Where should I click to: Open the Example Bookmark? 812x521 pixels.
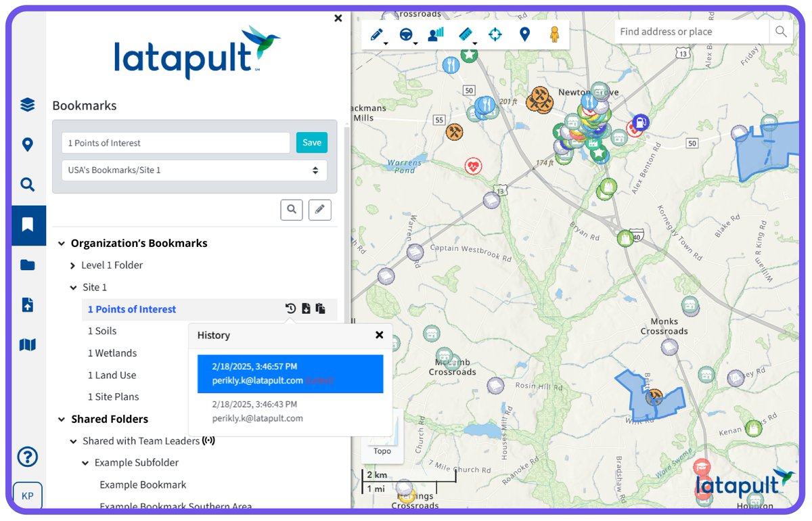click(143, 484)
